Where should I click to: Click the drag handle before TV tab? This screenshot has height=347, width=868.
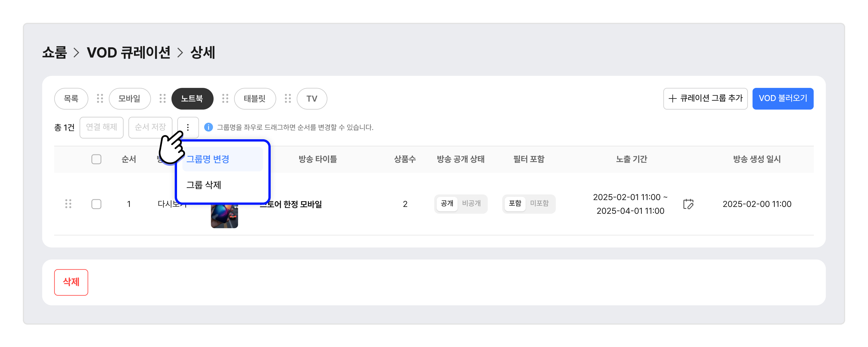(x=288, y=98)
